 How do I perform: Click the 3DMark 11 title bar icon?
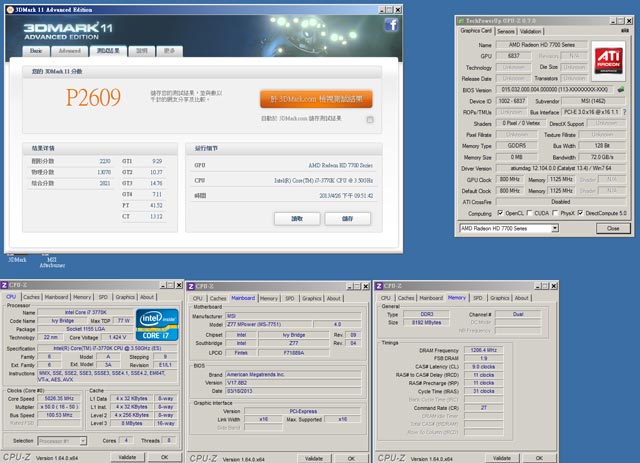tap(10, 10)
